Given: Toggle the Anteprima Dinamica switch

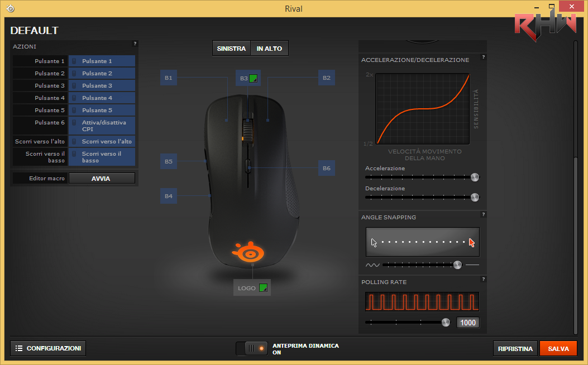Looking at the screenshot, I should coord(252,348).
